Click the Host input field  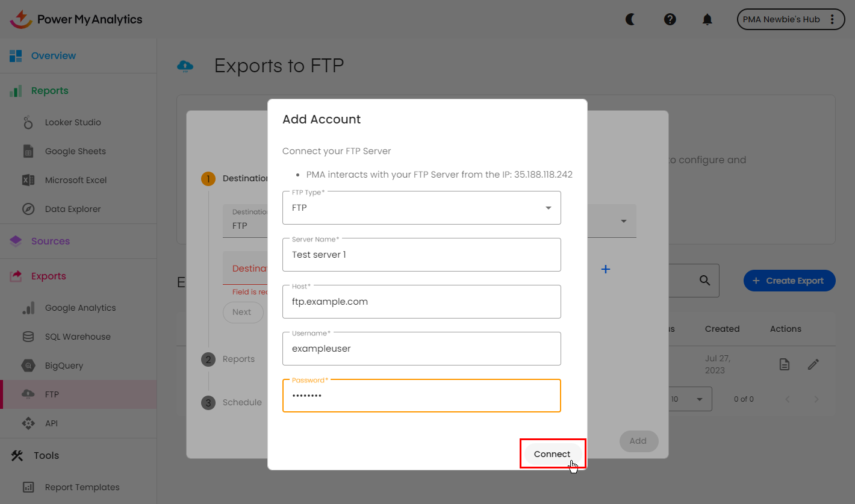pyautogui.click(x=421, y=302)
